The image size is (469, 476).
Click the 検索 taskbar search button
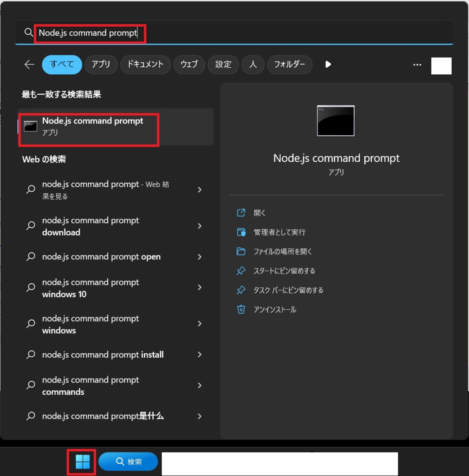128,462
